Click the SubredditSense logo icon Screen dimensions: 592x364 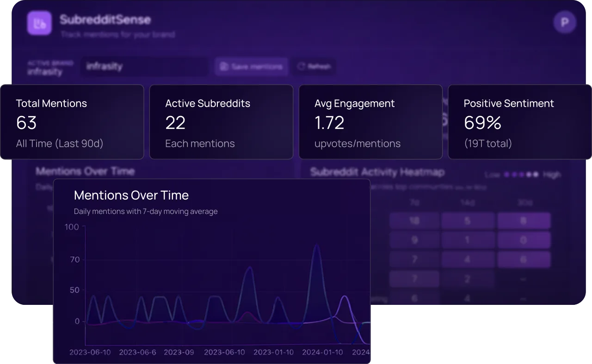tap(39, 23)
